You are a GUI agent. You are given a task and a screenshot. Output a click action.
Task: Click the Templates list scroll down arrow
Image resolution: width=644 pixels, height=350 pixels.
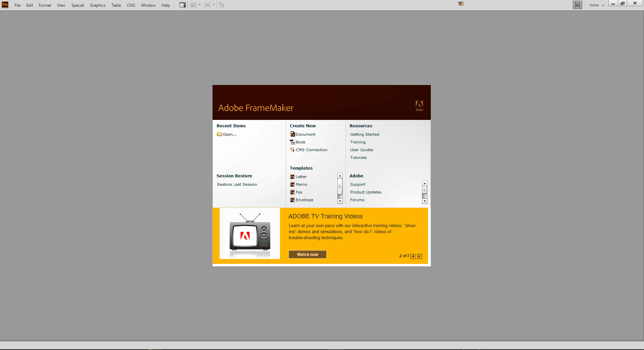click(x=340, y=201)
